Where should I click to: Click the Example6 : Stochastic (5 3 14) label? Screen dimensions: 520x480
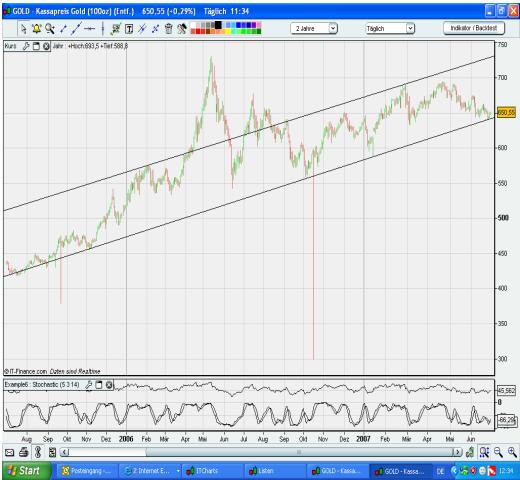click(x=42, y=385)
